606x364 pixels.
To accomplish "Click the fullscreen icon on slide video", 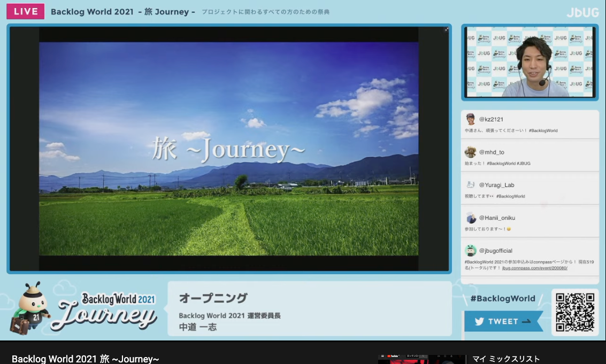I will 446,29.
